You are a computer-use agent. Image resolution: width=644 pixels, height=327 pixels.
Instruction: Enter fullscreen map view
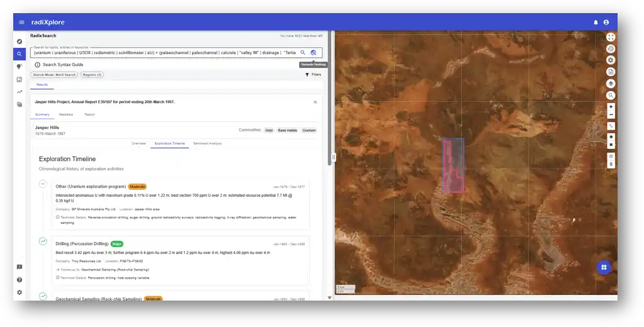611,37
